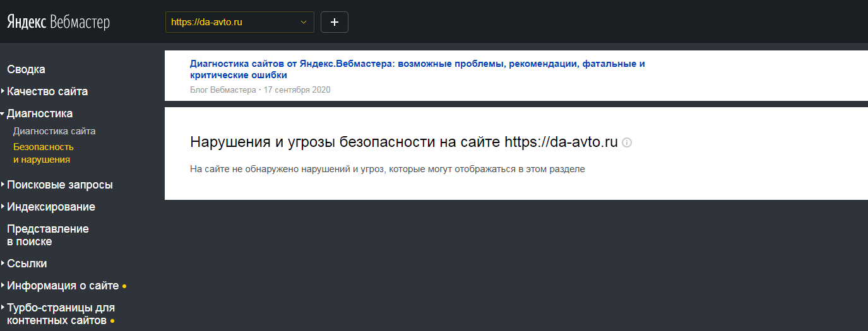This screenshot has width=868, height=331.
Task: Select the Диагностика menu item
Action: click(x=40, y=113)
